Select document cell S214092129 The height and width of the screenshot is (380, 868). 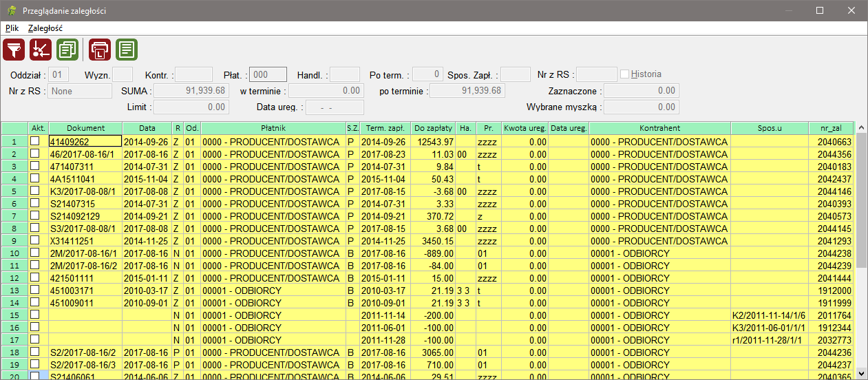[85, 215]
